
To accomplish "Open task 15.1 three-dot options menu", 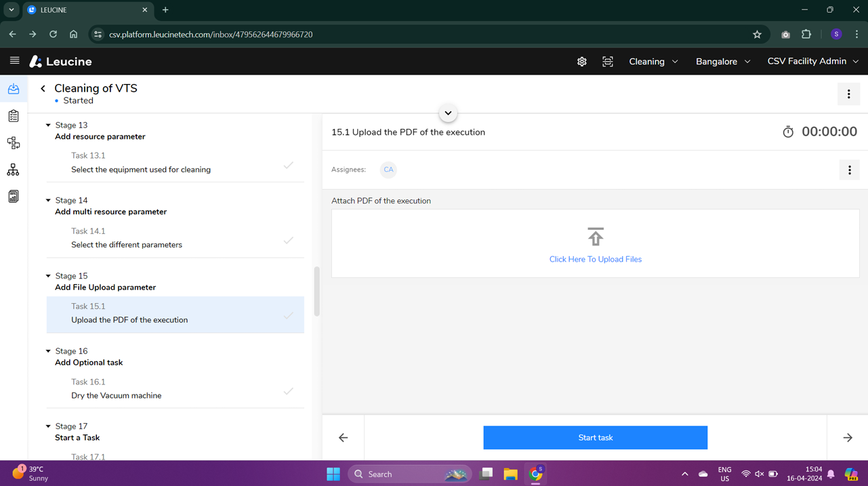I will click(849, 170).
